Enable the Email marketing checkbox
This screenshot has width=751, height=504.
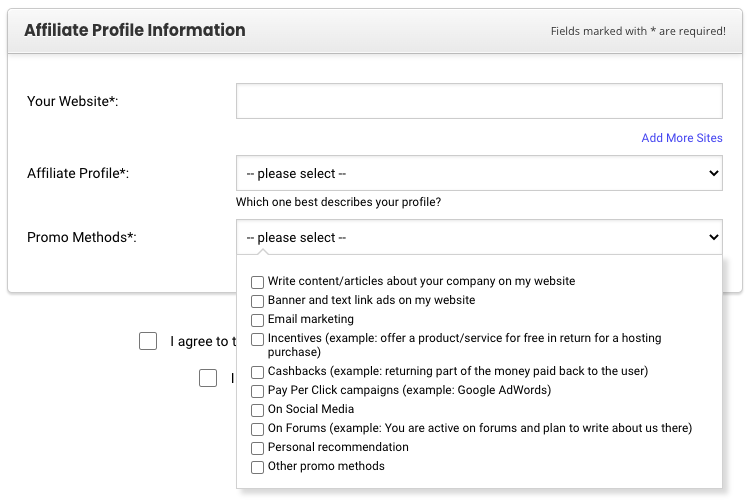(258, 320)
